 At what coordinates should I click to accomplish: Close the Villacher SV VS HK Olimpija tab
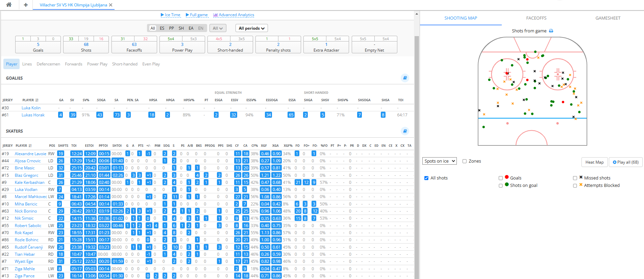click(x=111, y=5)
